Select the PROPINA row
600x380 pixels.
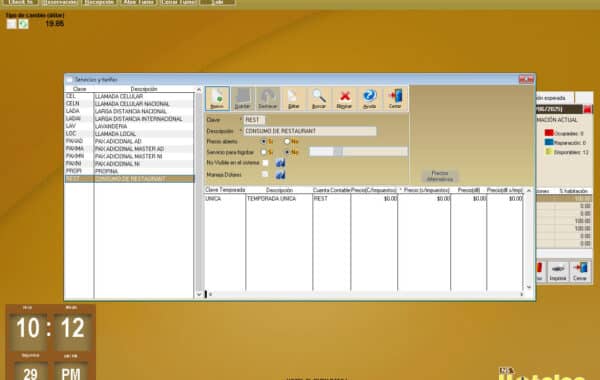(129, 171)
